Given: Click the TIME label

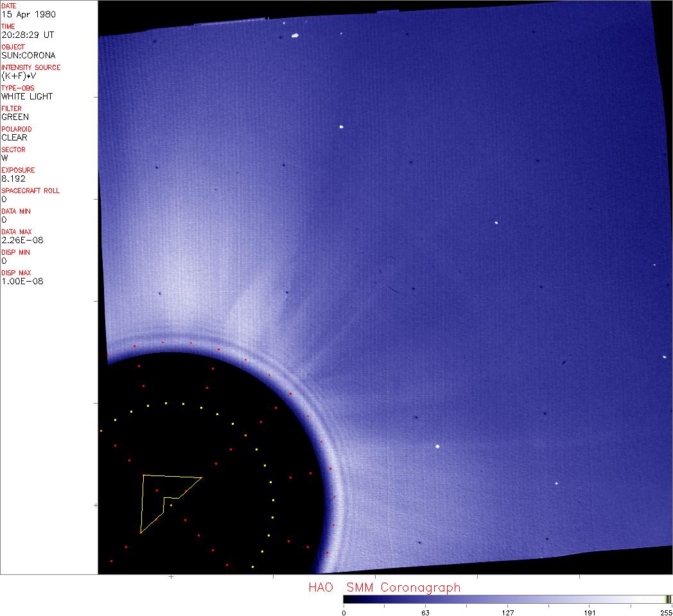Looking at the screenshot, I should pos(8,26).
